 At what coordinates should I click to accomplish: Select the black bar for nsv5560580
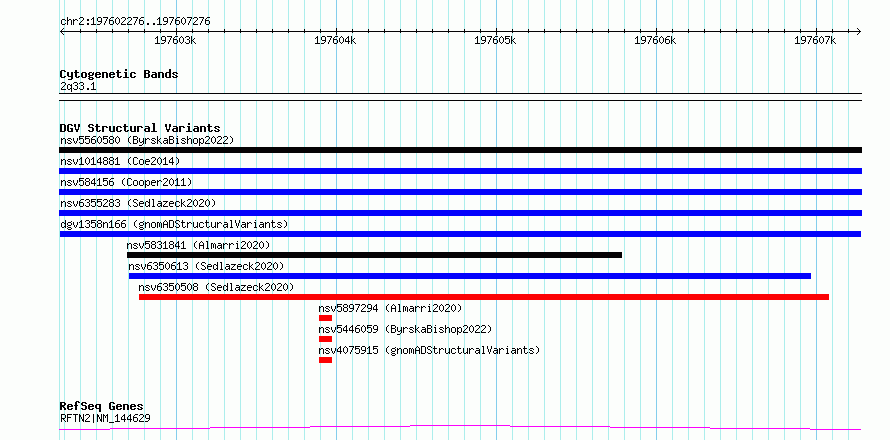(460, 150)
